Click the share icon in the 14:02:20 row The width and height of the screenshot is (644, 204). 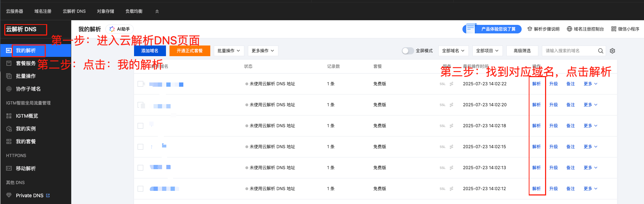point(451,105)
